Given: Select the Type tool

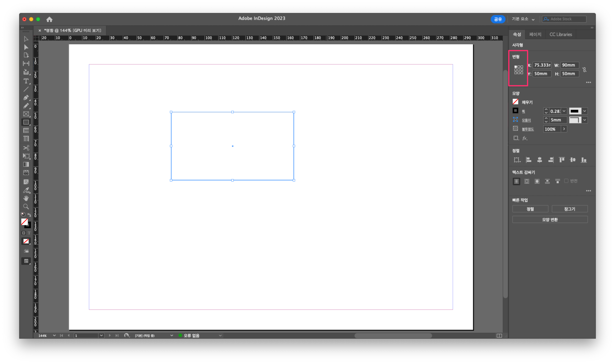Looking at the screenshot, I should point(26,81).
